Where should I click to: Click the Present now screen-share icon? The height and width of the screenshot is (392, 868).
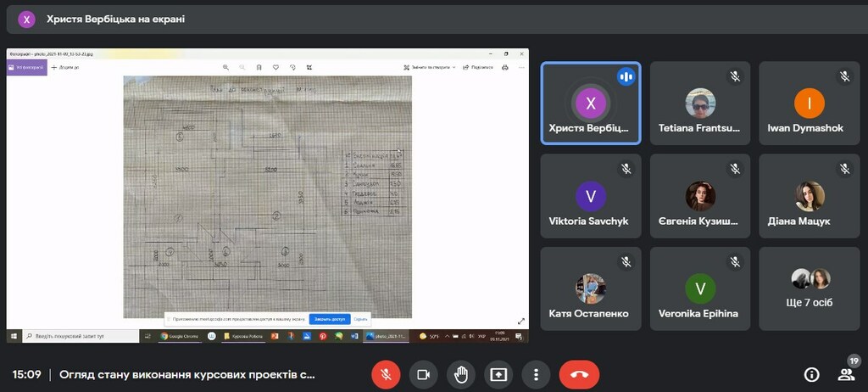tap(498, 374)
